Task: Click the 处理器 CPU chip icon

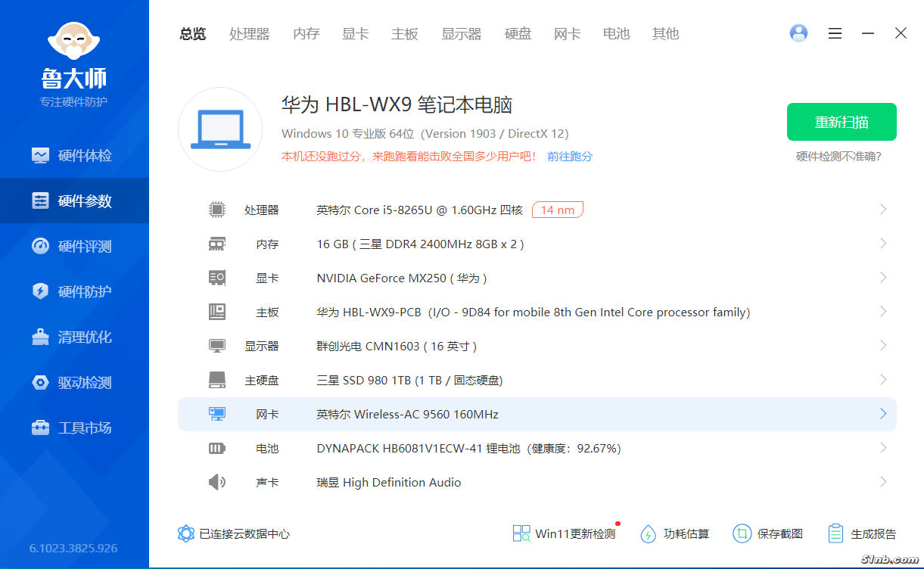Action: coord(217,210)
